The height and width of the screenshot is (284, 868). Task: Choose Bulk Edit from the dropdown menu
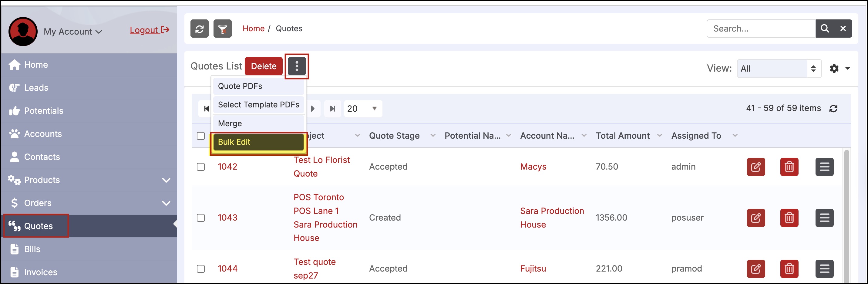tap(258, 142)
